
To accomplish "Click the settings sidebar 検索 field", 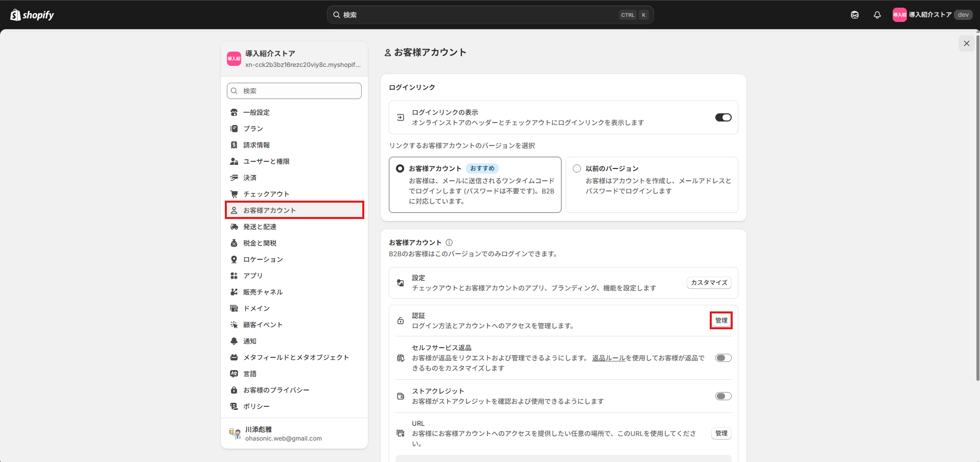I will tap(294, 91).
